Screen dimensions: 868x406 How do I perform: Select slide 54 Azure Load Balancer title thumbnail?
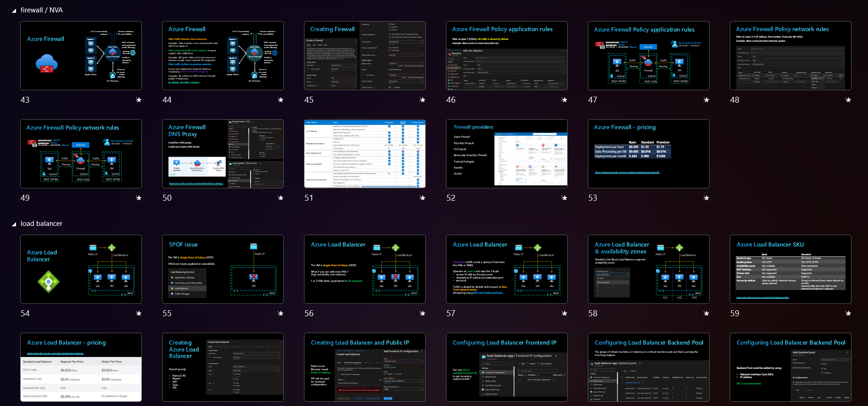[x=81, y=269]
